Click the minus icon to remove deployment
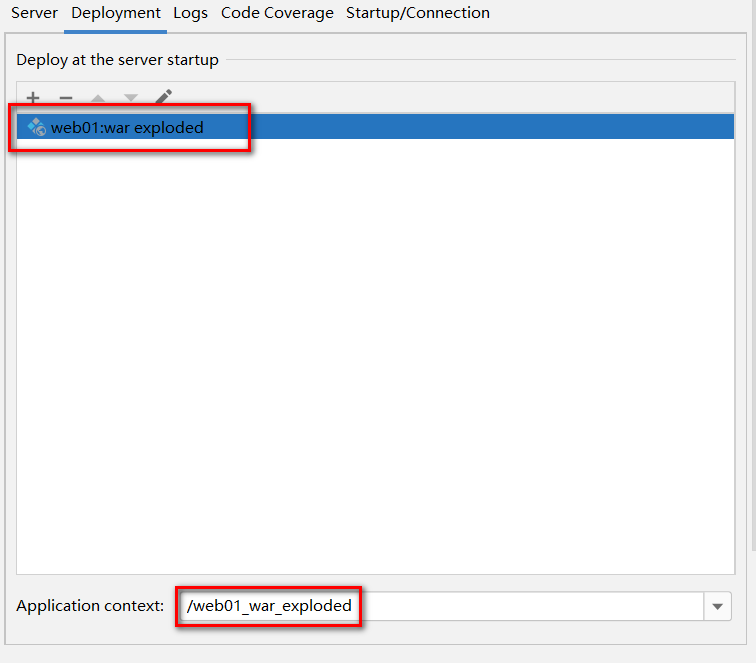This screenshot has width=756, height=663. point(66,98)
